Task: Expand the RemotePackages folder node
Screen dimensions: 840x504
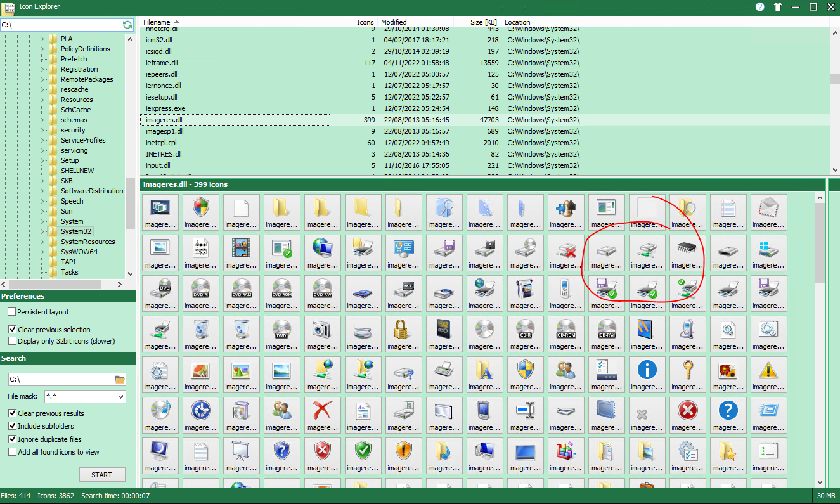Action: [x=42, y=79]
